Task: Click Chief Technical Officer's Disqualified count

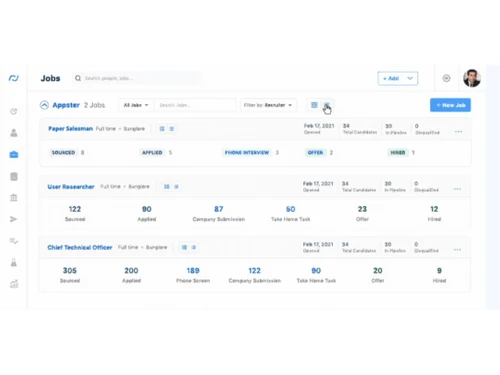Action: [426, 247]
